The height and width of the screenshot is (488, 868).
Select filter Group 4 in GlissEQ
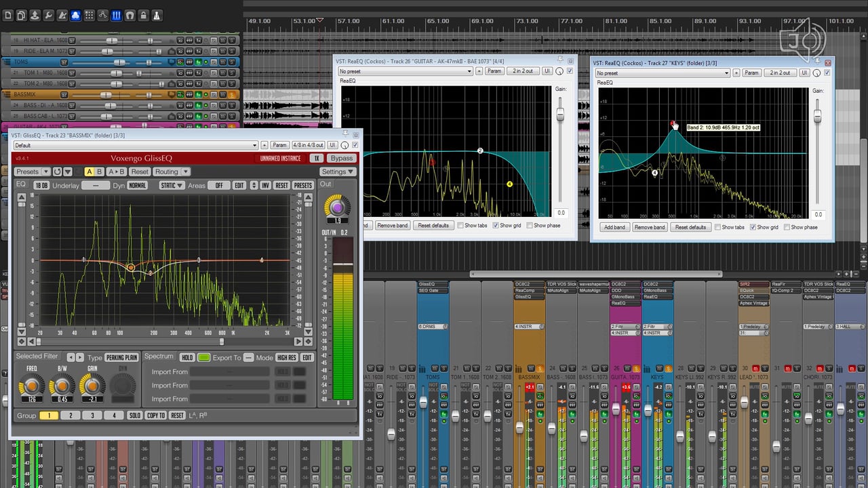click(114, 415)
